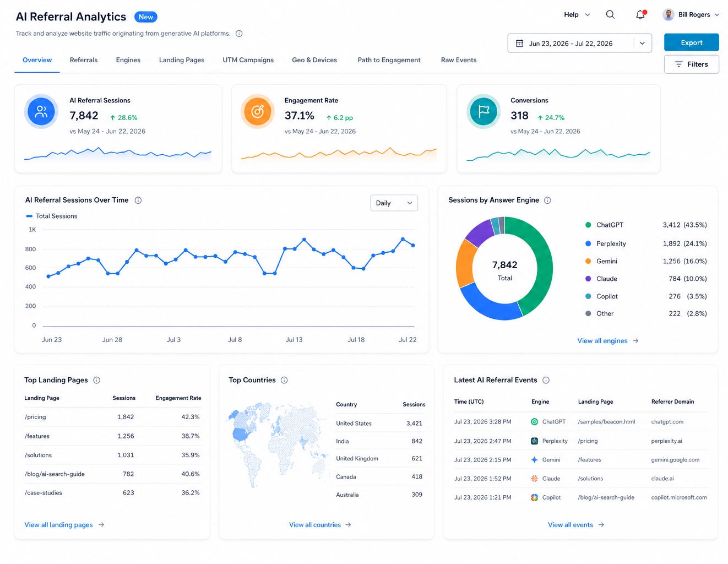This screenshot has height=564, width=728.
Task: Click /blog/ai-search-guide in Top Landing Pages
Action: tap(55, 474)
